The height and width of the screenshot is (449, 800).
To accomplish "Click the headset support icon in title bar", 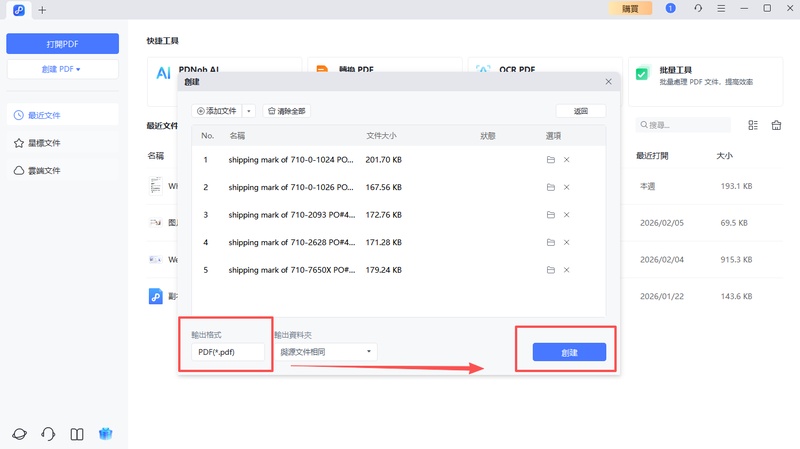I will point(698,8).
